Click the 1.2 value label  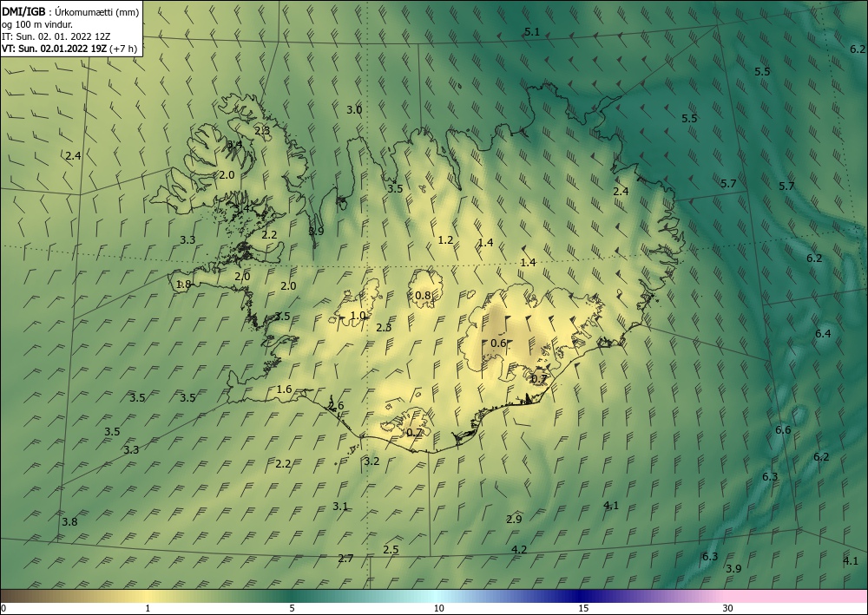[x=445, y=240]
